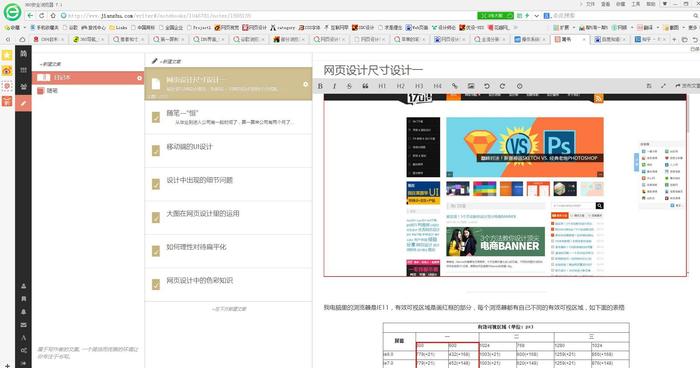Create a new notebook in sidebar
This screenshot has height=368, width=700.
(x=50, y=64)
